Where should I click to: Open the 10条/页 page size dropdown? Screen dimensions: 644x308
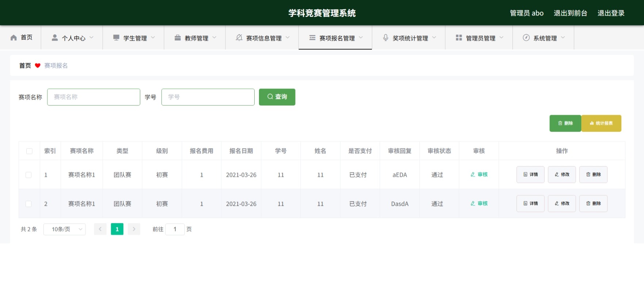tap(65, 229)
